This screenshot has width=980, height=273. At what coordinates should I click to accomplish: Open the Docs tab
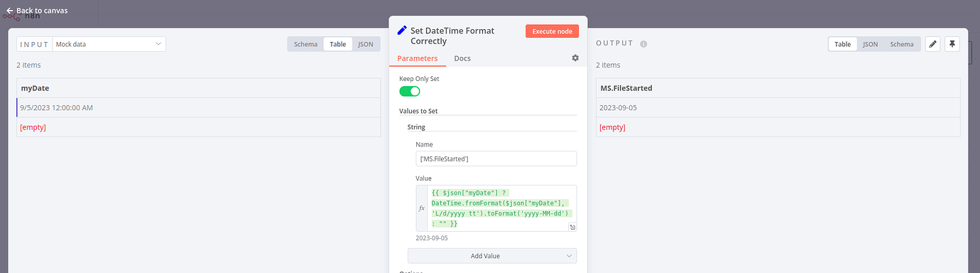pyautogui.click(x=462, y=58)
